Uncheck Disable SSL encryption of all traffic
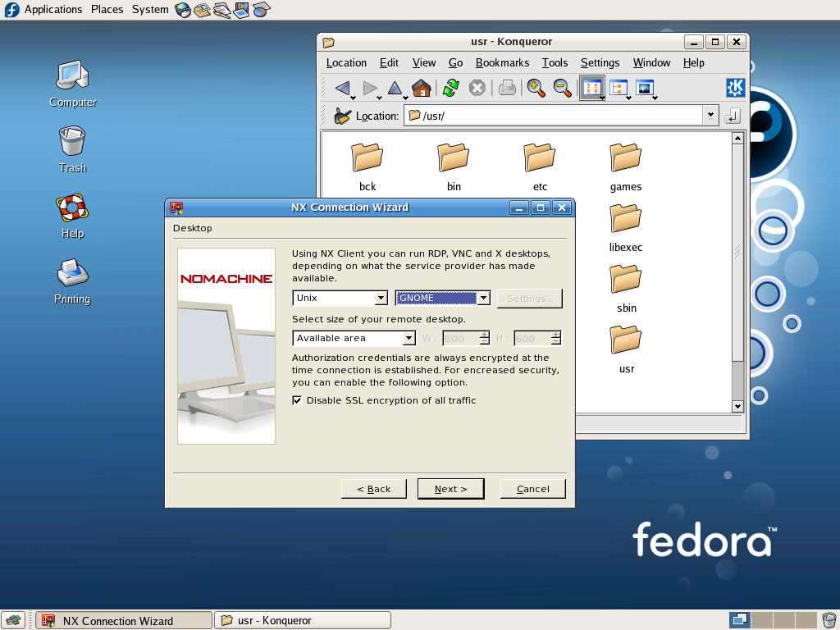The image size is (840, 630). coord(297,400)
